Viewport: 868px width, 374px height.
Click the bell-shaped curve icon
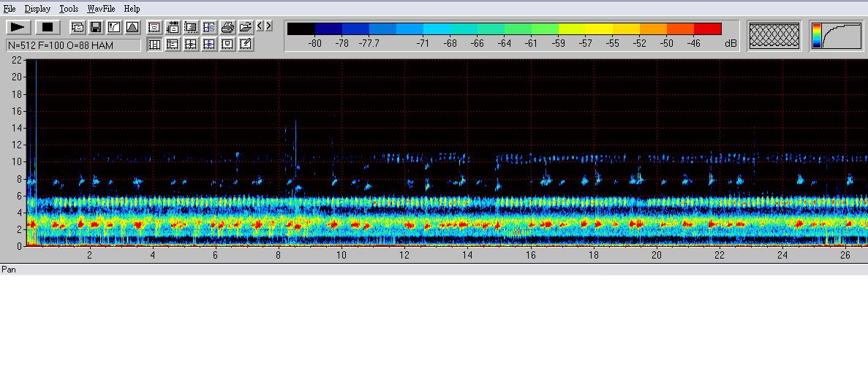tap(132, 28)
